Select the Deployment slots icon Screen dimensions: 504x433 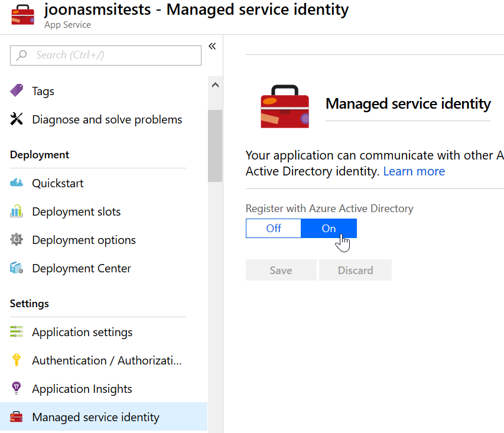[16, 211]
